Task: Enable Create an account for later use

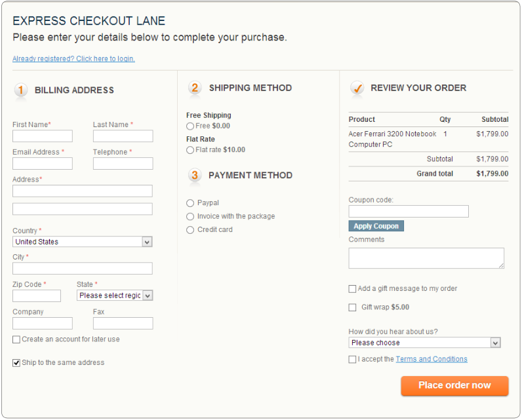Action: [x=16, y=339]
